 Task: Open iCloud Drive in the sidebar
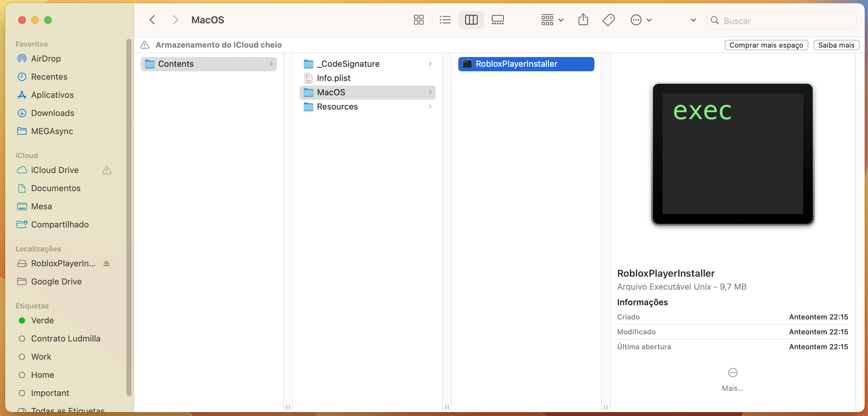[54, 170]
